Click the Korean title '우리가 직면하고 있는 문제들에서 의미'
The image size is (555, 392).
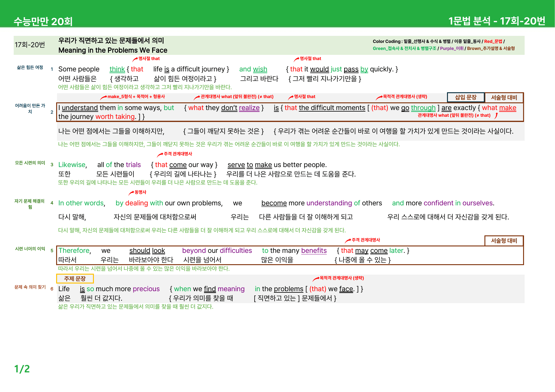(111, 40)
